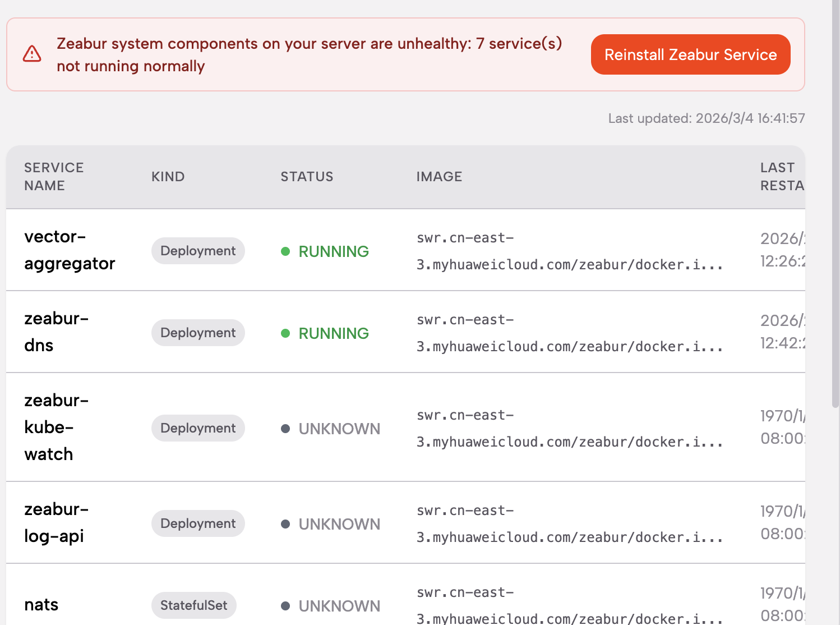Click the red warning triangle icon
Viewport: 840px width, 625px height.
pos(32,54)
